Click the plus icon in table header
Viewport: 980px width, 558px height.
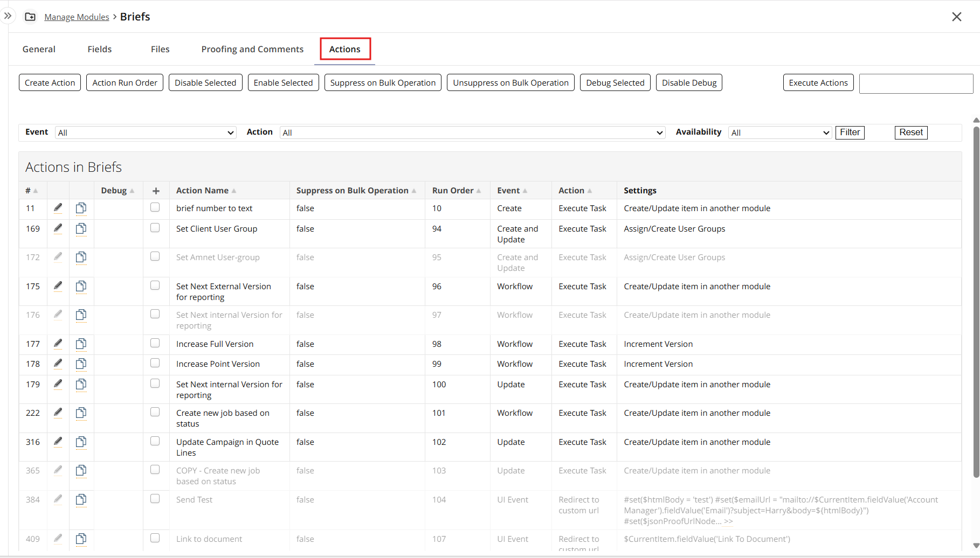(156, 191)
